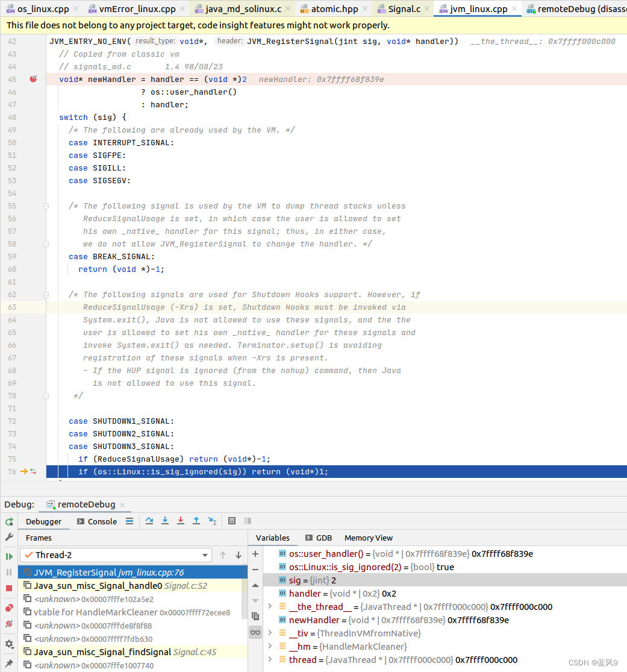Click frames list vertical scrollbar

pos(245,591)
